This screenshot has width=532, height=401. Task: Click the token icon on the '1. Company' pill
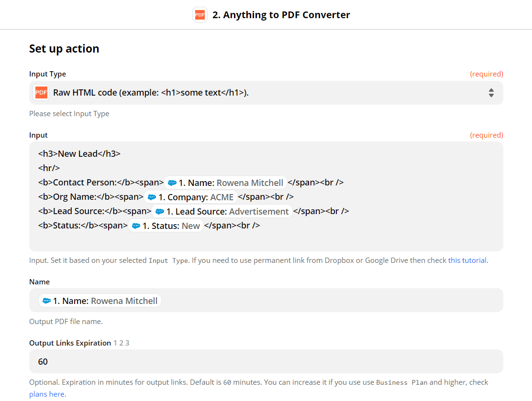152,196
